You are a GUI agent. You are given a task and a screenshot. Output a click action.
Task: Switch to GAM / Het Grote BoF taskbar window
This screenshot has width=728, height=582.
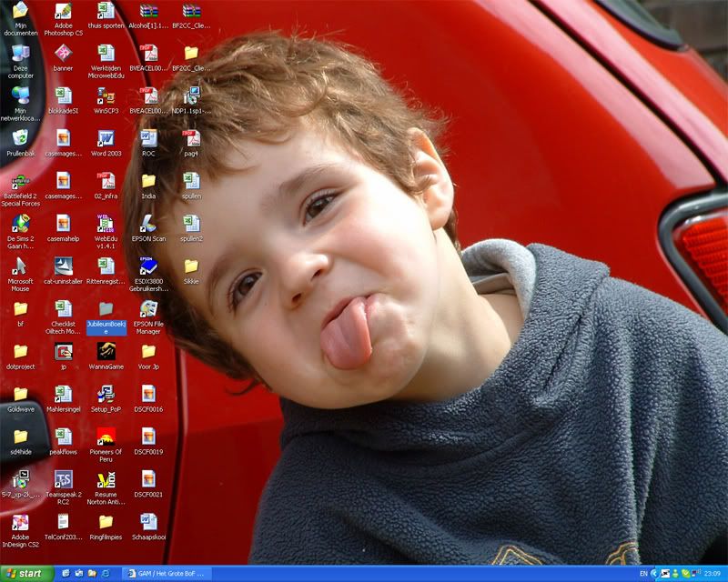[167, 574]
